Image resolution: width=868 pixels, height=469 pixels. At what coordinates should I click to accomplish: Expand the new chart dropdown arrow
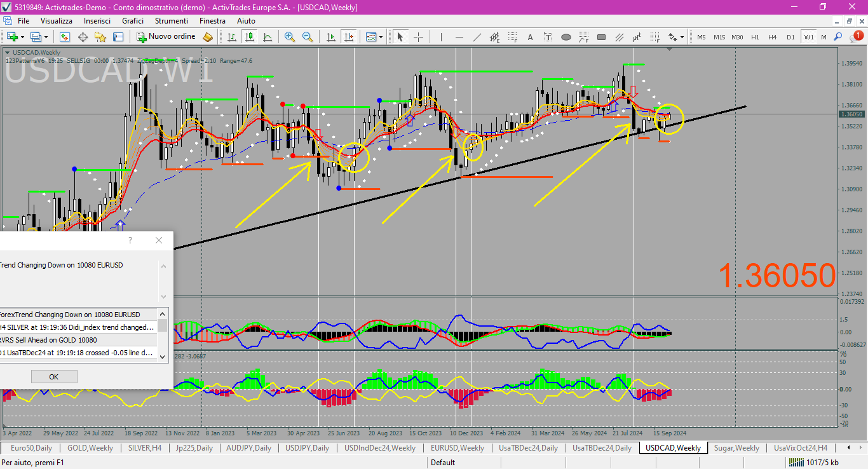[x=23, y=37]
